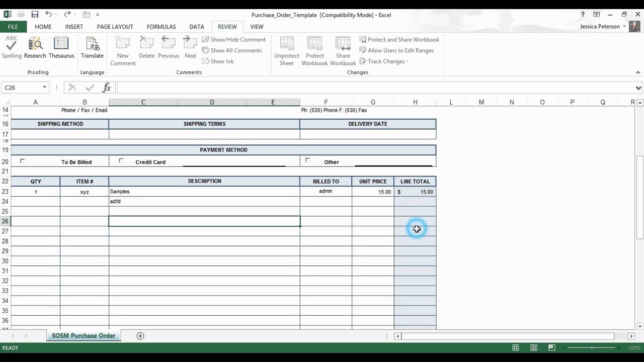Run the Spelling check
This screenshot has height=362, width=644.
click(x=12, y=48)
